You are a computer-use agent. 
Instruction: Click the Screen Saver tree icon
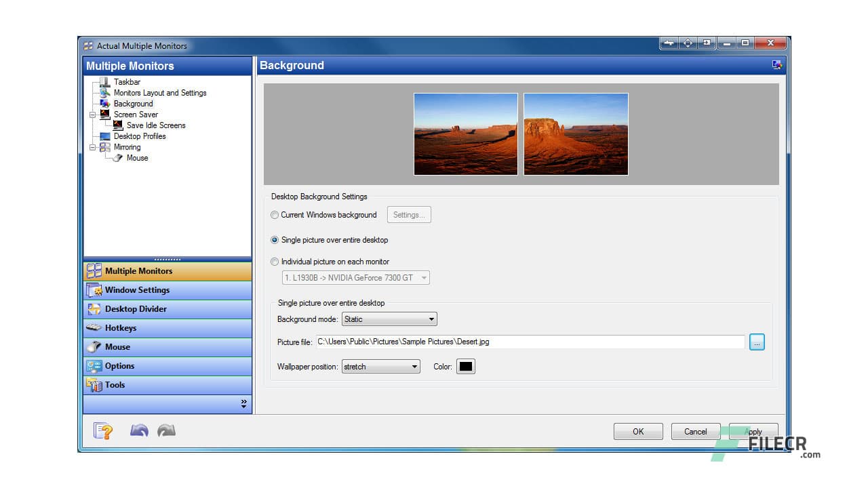[104, 115]
